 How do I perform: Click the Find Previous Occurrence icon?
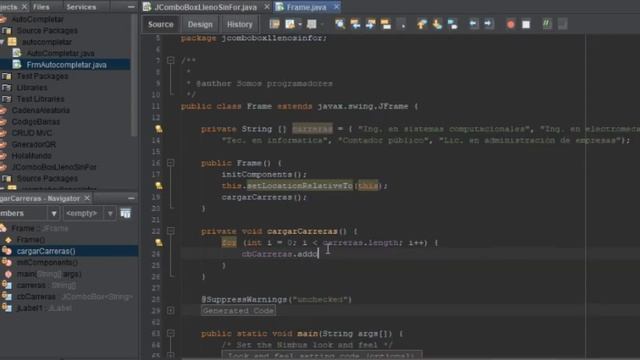(355, 24)
